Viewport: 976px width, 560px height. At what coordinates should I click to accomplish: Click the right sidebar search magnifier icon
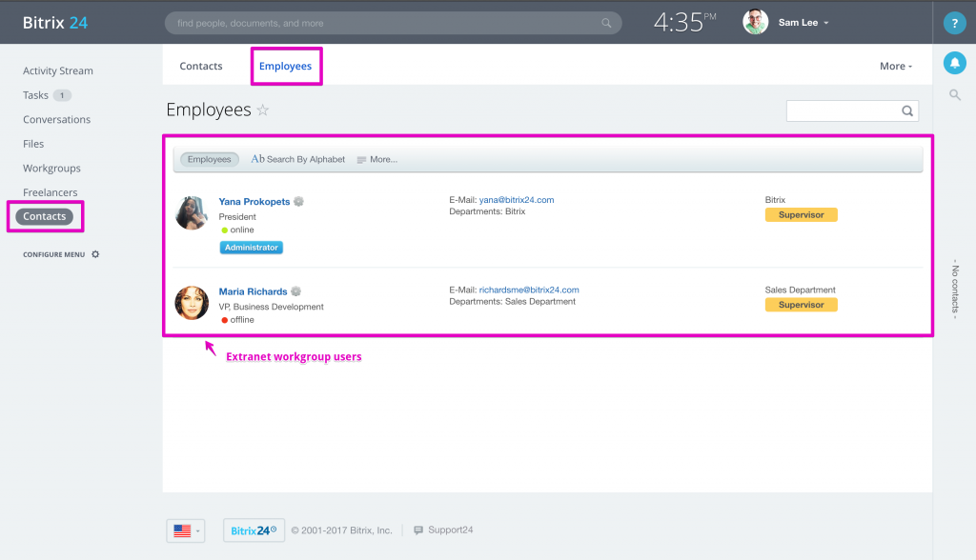click(955, 95)
